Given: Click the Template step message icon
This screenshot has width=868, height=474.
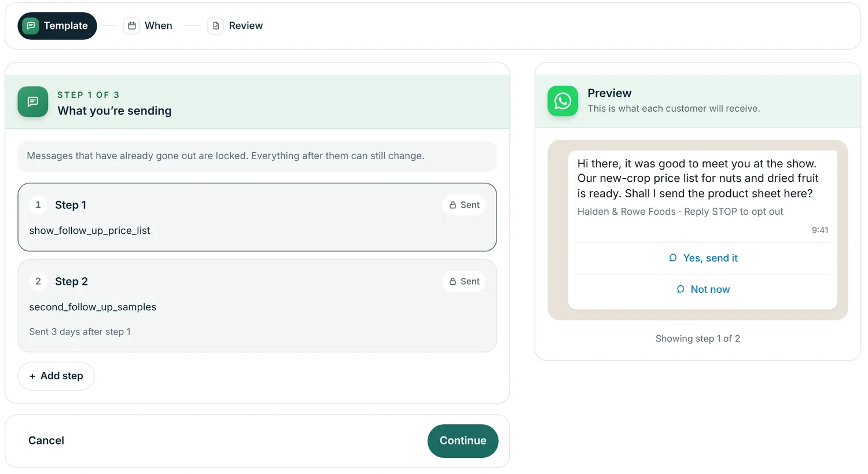Looking at the screenshot, I should click(x=31, y=25).
